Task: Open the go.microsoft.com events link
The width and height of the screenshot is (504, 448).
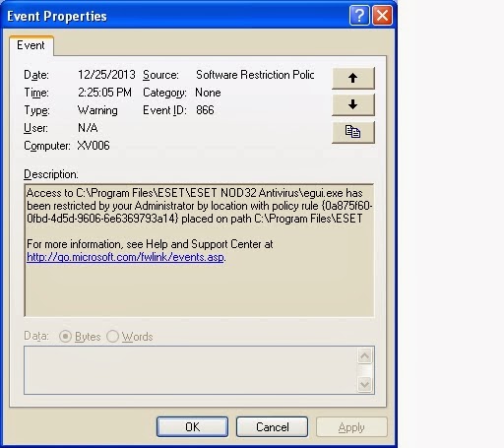Action: tap(125, 257)
